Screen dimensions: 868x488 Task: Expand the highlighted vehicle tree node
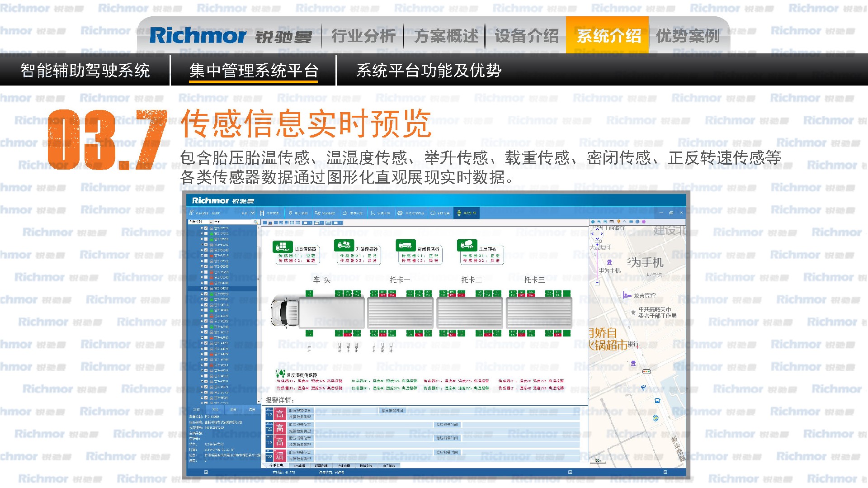(202, 288)
